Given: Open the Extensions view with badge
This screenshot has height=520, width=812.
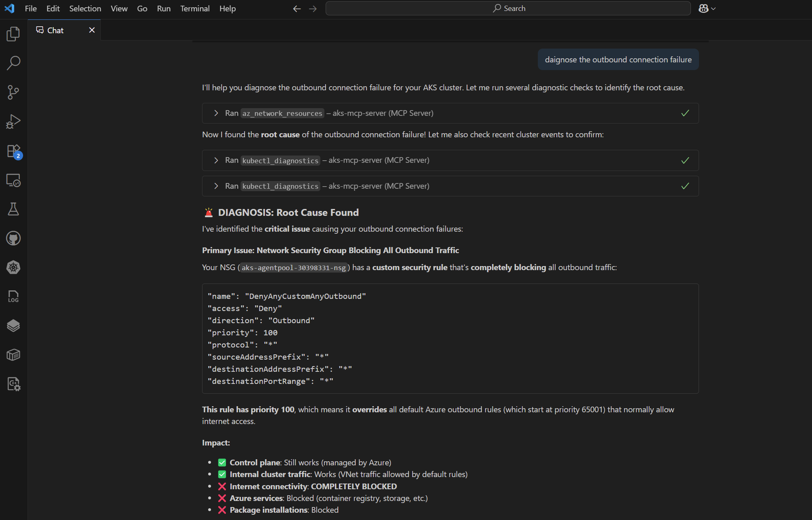Looking at the screenshot, I should tap(13, 151).
